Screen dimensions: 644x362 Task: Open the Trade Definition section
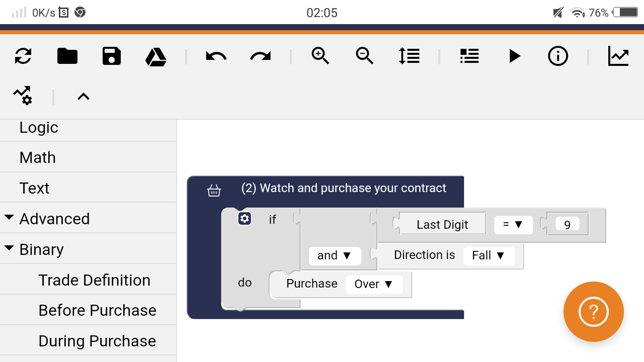(94, 280)
